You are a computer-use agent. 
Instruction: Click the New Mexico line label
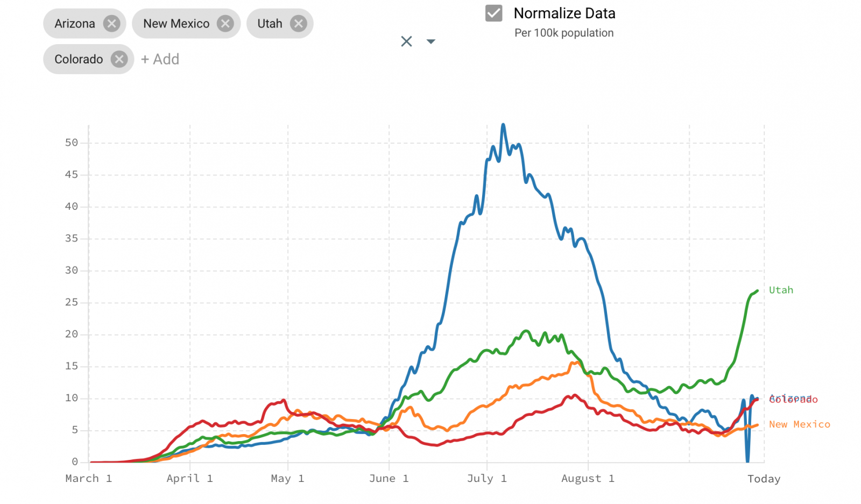(799, 424)
